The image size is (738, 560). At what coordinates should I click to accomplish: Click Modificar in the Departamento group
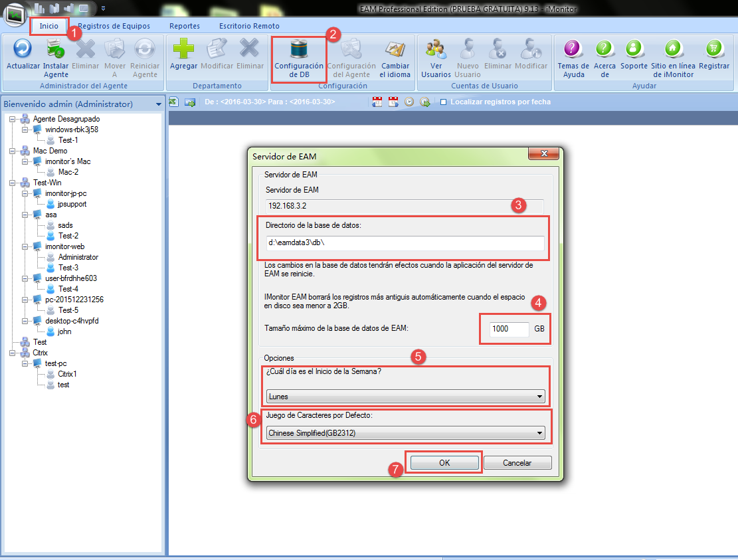point(217,49)
